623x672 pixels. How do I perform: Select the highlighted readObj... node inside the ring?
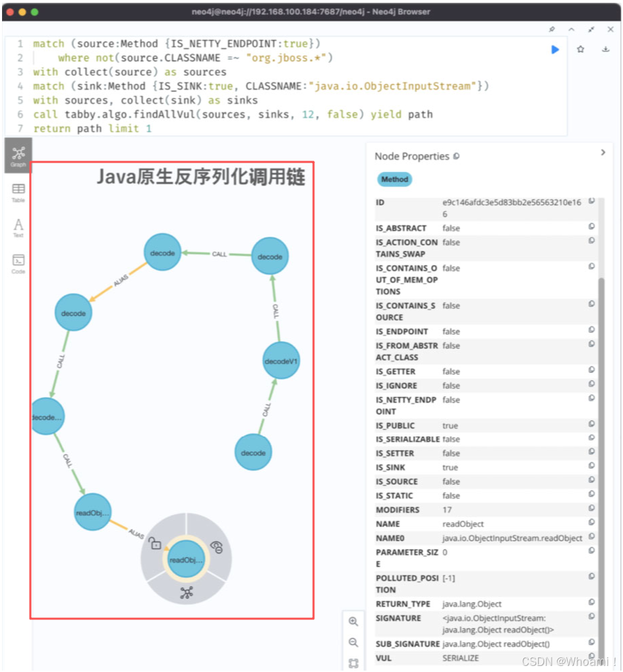coord(186,560)
